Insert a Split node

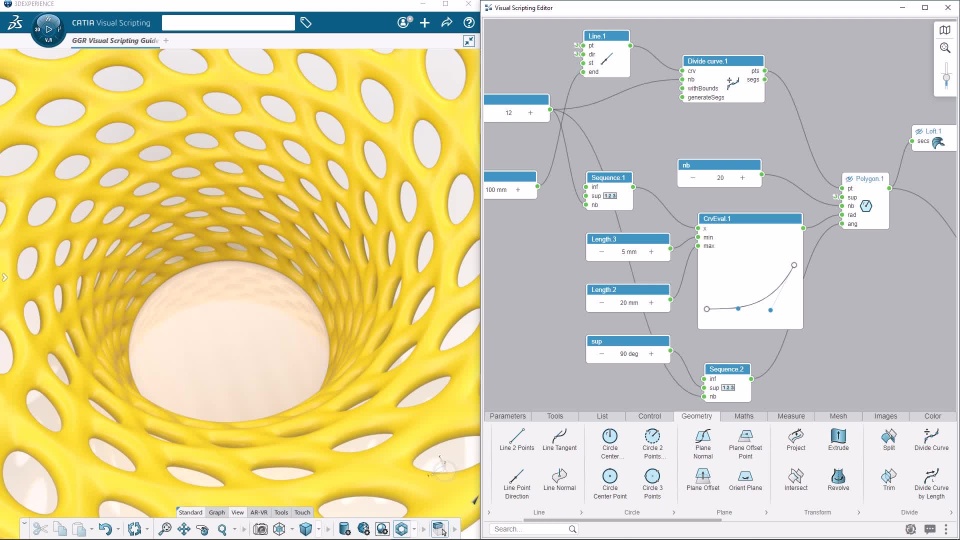tap(889, 440)
